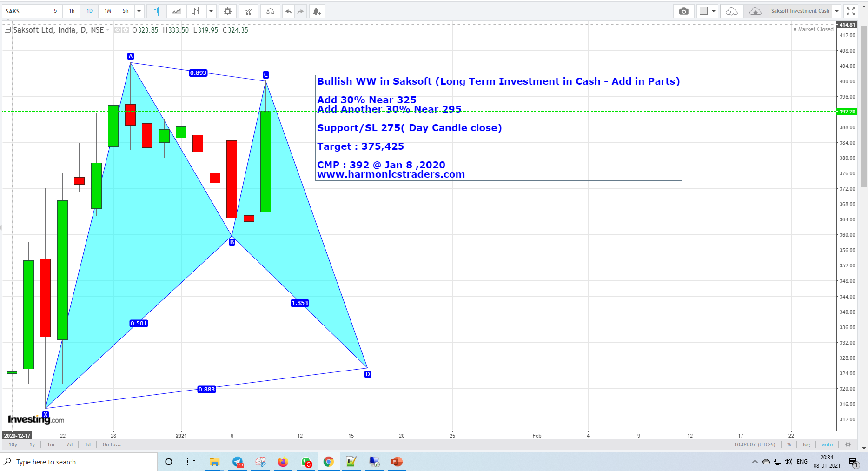The image size is (868, 471).
Task: Add alert bell icon
Action: coord(317,11)
